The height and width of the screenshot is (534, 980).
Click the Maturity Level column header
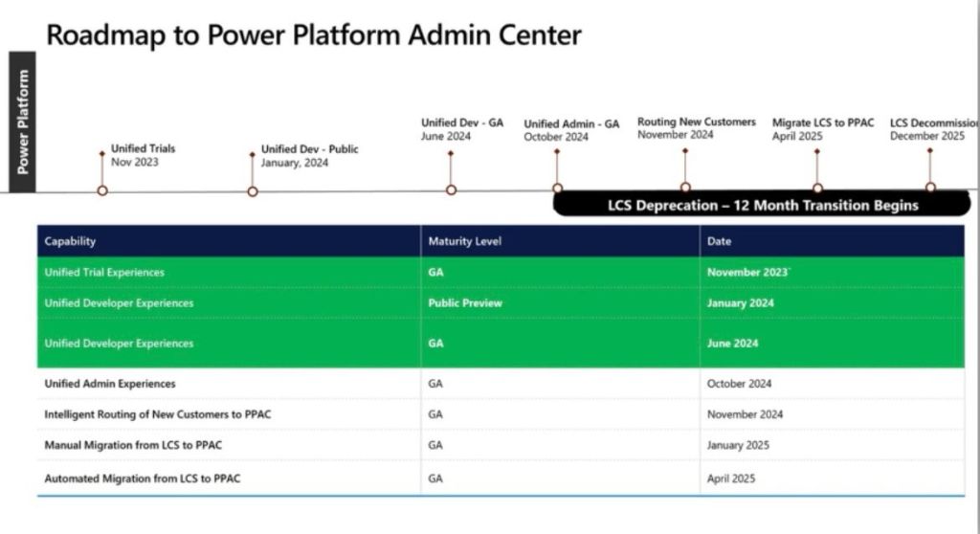pyautogui.click(x=561, y=241)
